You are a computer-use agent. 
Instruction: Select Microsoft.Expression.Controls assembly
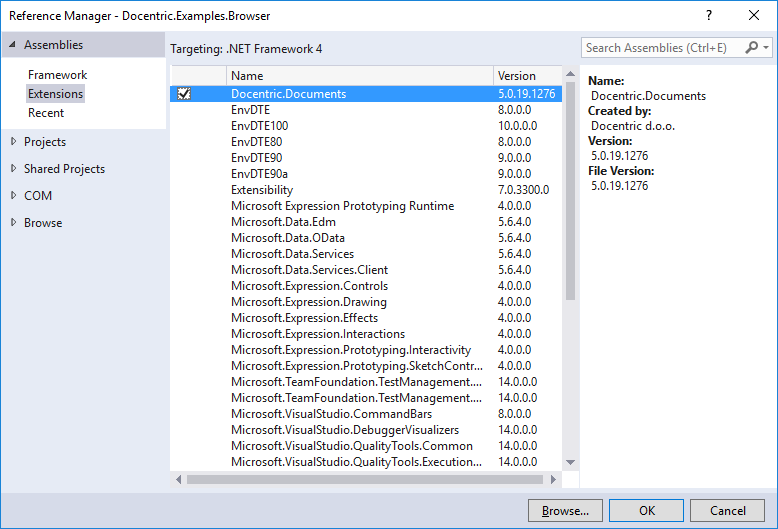pyautogui.click(x=366, y=286)
